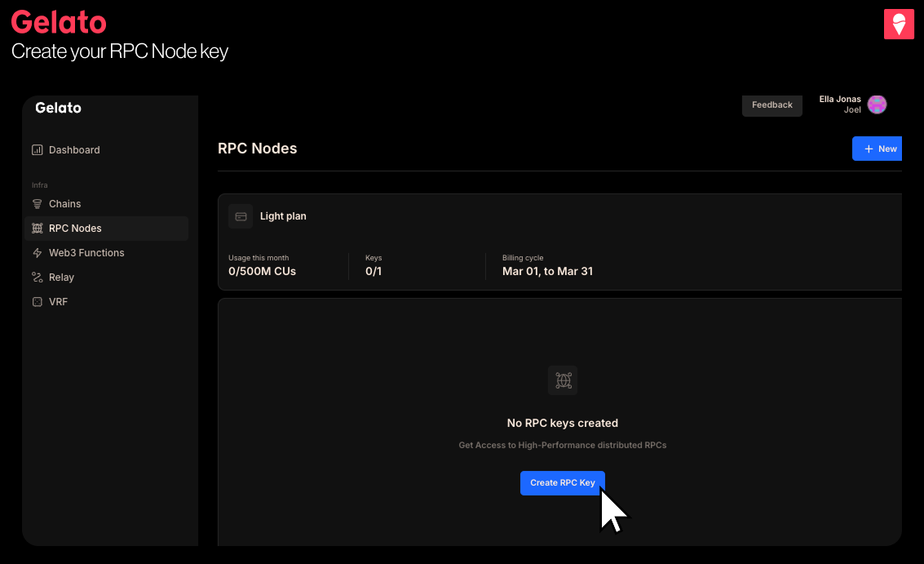The image size is (924, 564).
Task: Click the Gelato sidebar logo
Action: [x=59, y=108]
